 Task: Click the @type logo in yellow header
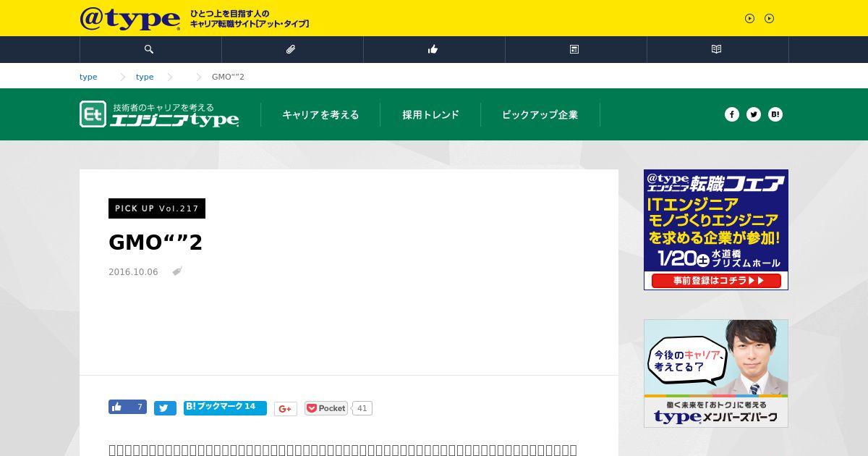(x=130, y=19)
